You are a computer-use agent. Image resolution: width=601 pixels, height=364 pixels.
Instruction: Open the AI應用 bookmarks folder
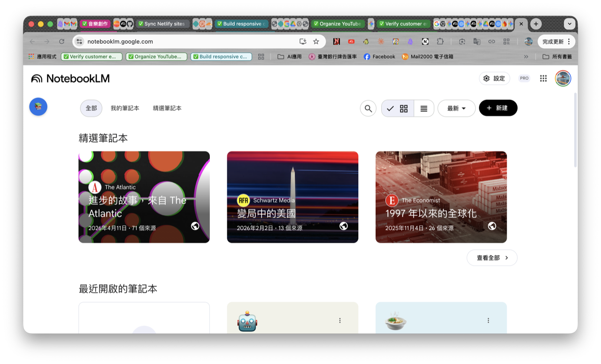click(x=290, y=56)
